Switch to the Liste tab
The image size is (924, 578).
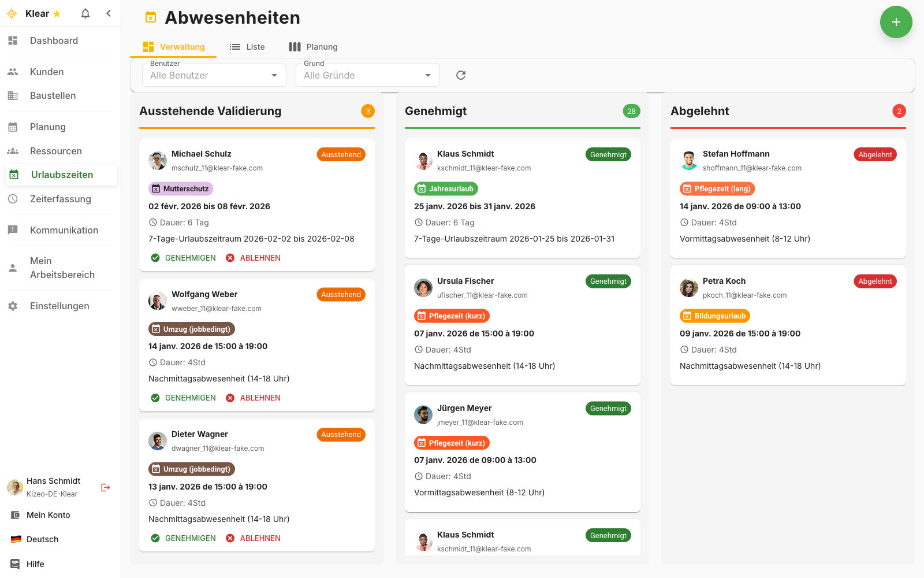pos(247,47)
